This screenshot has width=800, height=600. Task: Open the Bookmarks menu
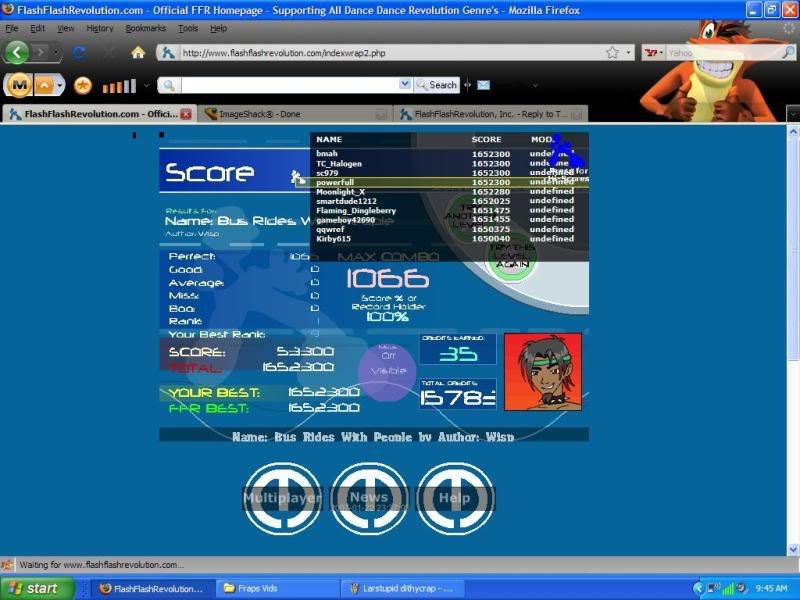(x=145, y=28)
